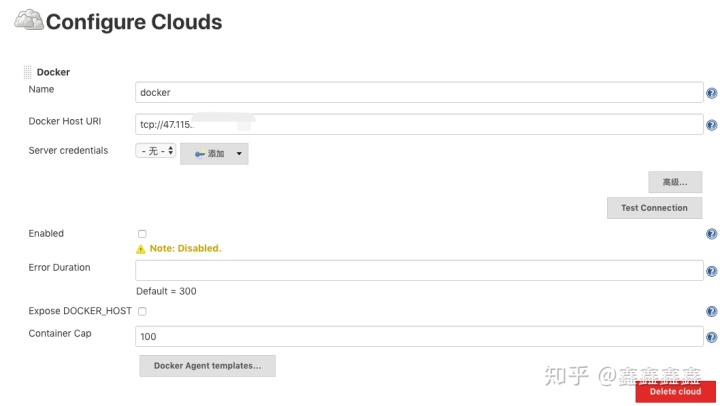Open the Server credentials select box
The width and height of the screenshot is (720, 406).
point(156,151)
